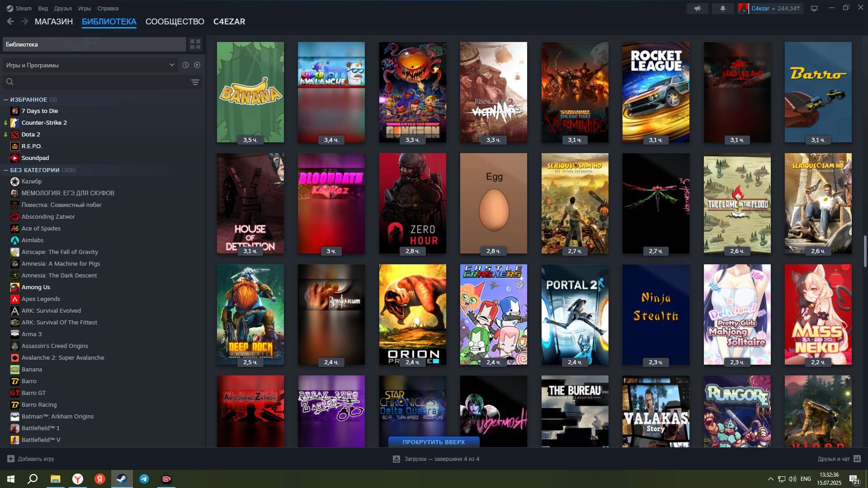Click the search magnifier in sidebar
This screenshot has width=868, height=488.
tap(10, 82)
